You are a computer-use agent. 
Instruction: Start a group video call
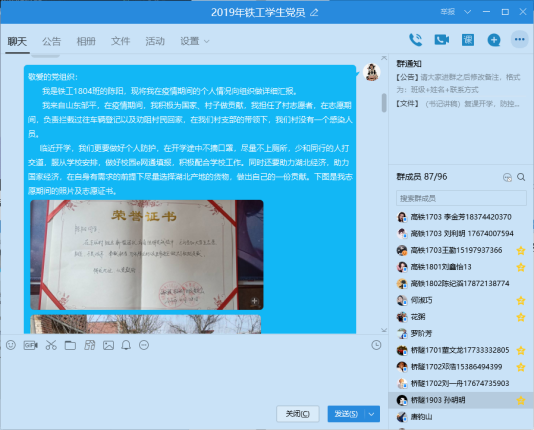click(441, 40)
